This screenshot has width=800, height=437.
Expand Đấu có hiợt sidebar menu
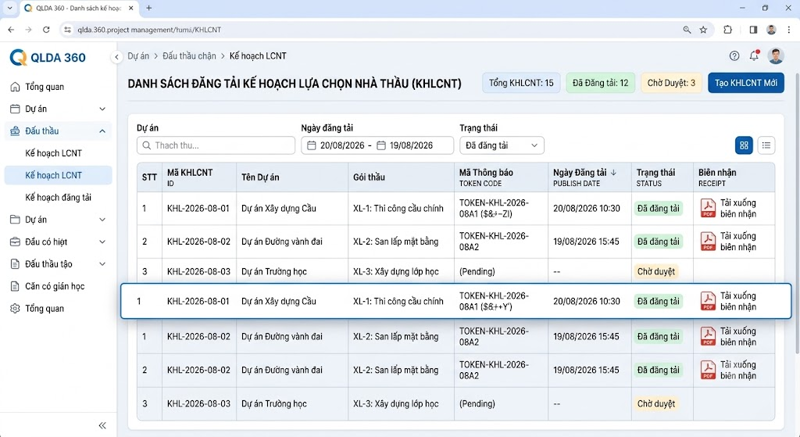point(103,242)
